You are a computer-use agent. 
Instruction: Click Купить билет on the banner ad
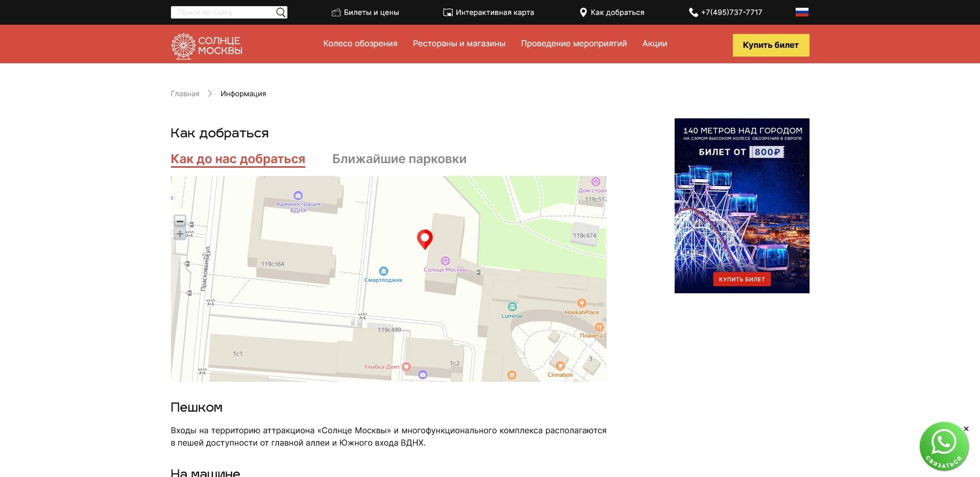tap(742, 279)
